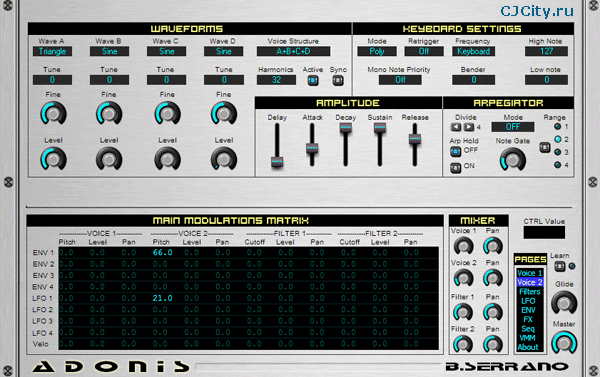Click the Wave D Level knob

tap(224, 159)
